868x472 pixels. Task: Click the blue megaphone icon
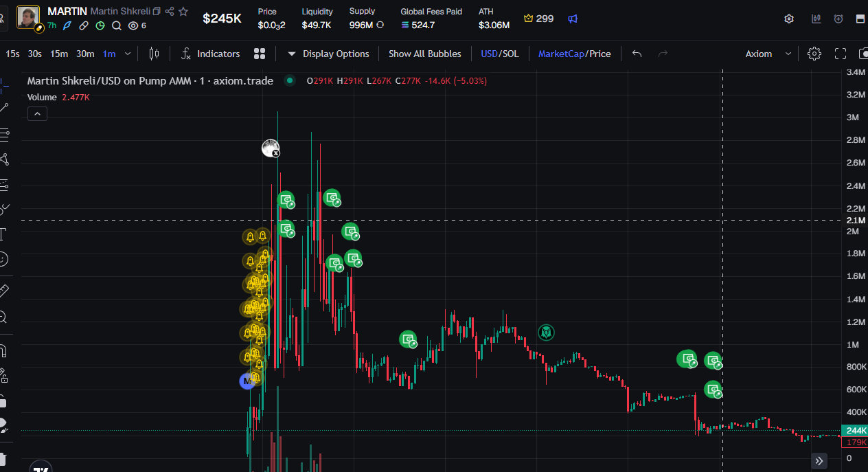click(x=573, y=19)
